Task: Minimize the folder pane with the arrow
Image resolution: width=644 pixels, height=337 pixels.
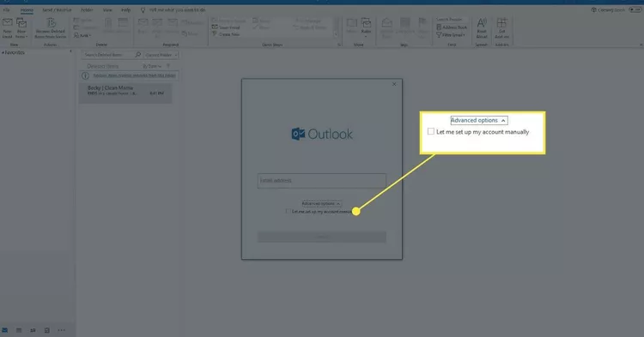Action: 70,52
